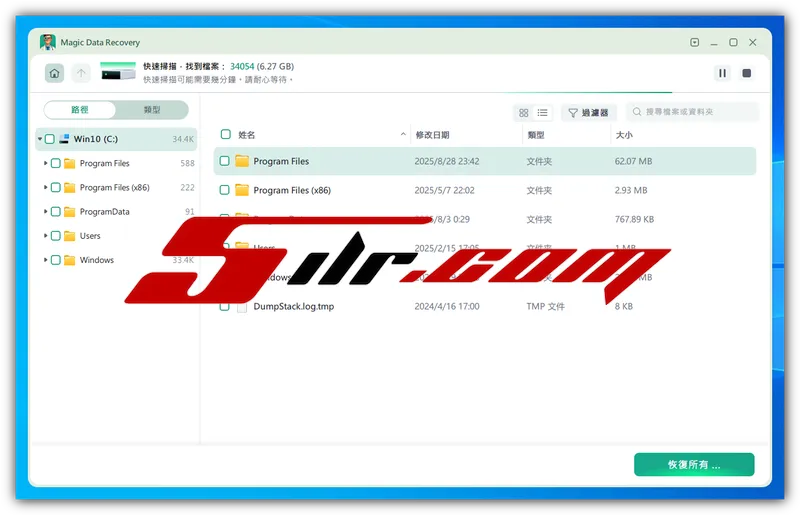Click the name column sort arrow
The height and width of the screenshot is (515, 800).
[403, 134]
